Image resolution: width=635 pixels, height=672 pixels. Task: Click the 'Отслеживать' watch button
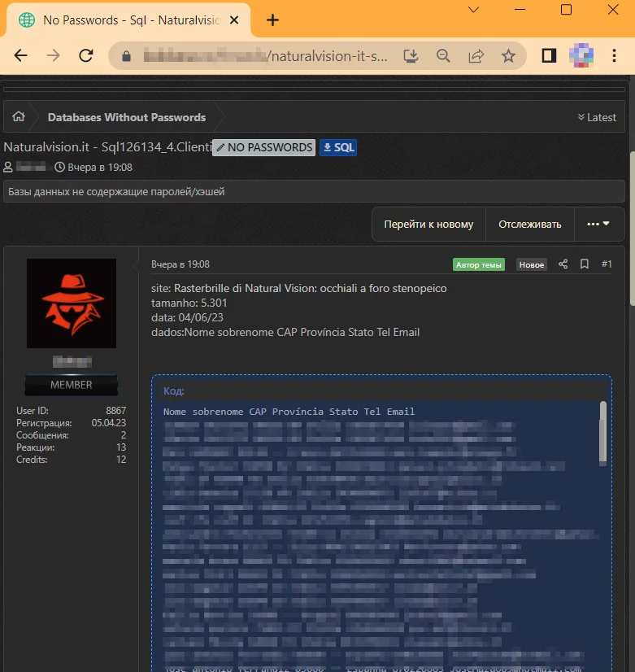(x=529, y=225)
